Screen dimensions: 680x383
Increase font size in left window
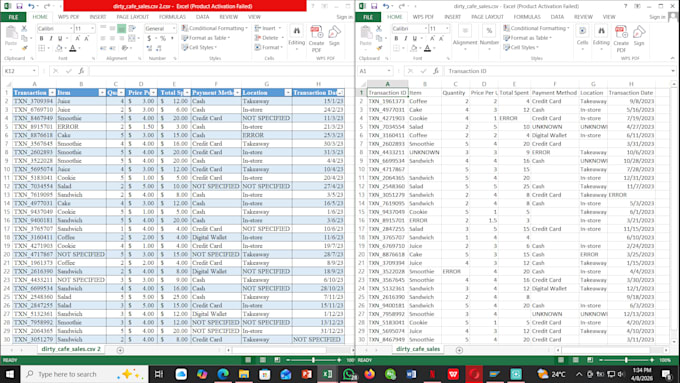click(78, 38)
